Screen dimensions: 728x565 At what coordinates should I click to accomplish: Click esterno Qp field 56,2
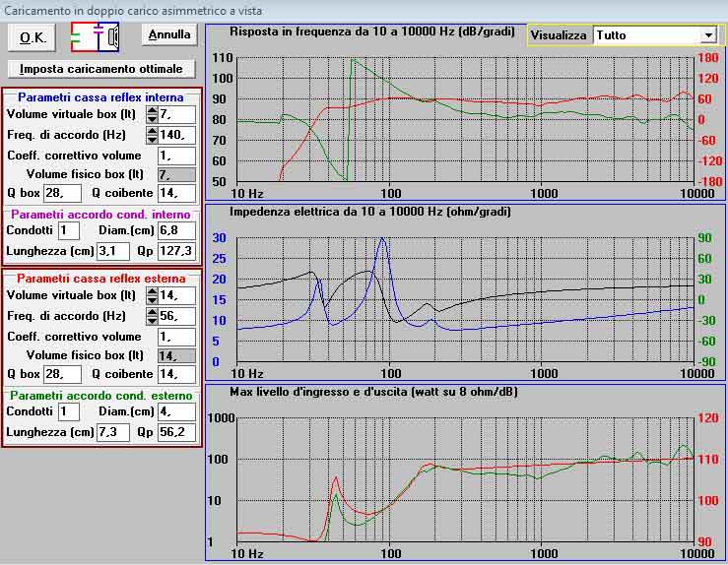177,432
